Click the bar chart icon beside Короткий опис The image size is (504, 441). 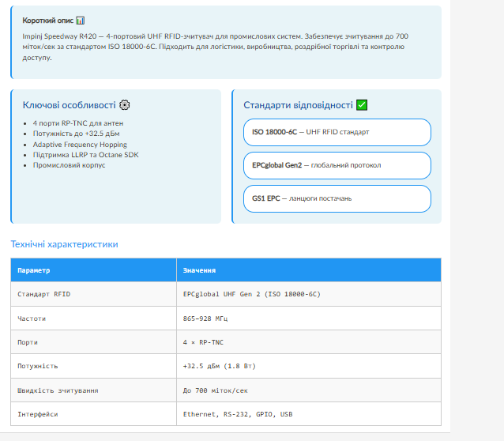[x=80, y=21]
